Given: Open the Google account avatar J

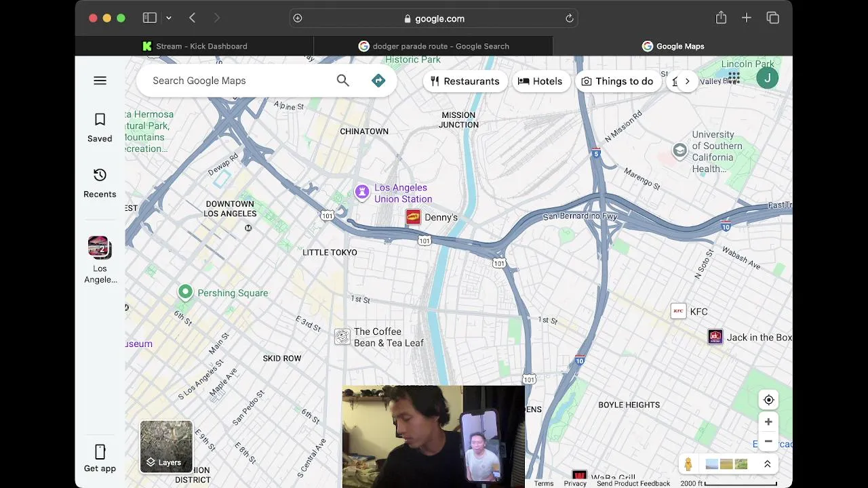Looking at the screenshot, I should pos(767,78).
